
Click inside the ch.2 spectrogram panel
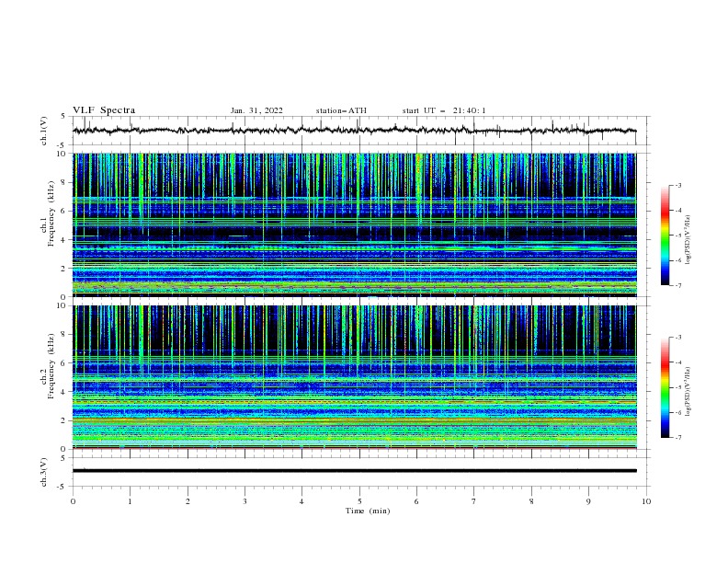tap(355, 377)
